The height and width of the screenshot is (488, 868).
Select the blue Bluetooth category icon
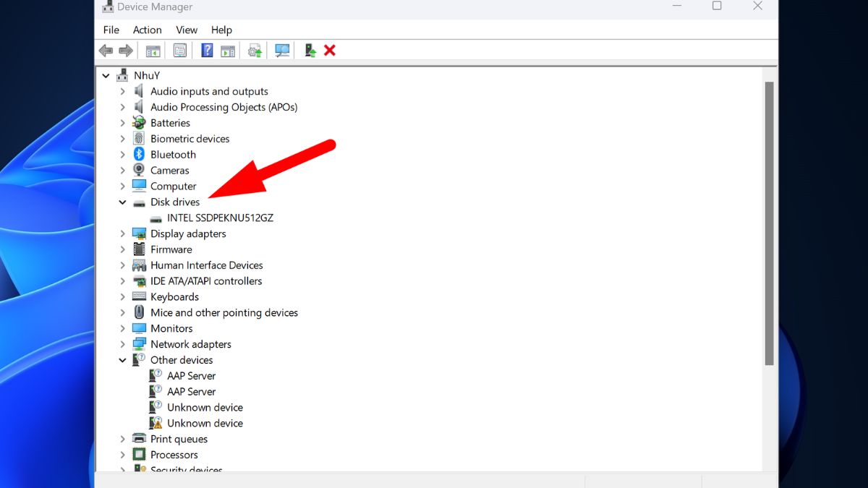coord(139,155)
